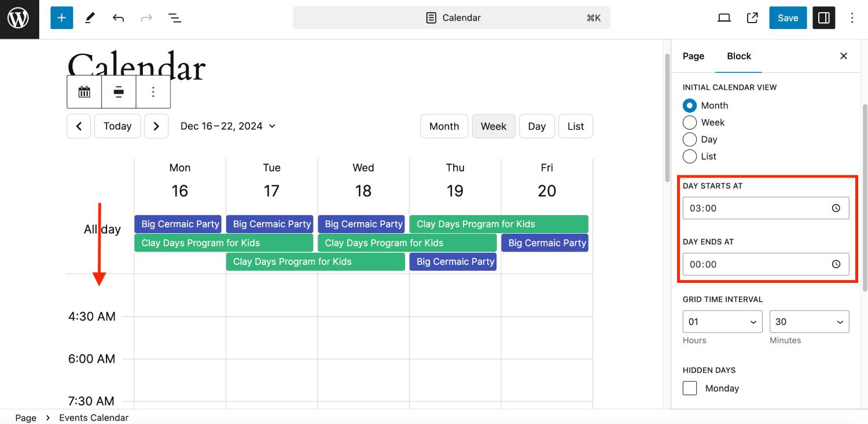Click the Events Calendar block type icon
The width and height of the screenshot is (868, 424).
(x=84, y=92)
